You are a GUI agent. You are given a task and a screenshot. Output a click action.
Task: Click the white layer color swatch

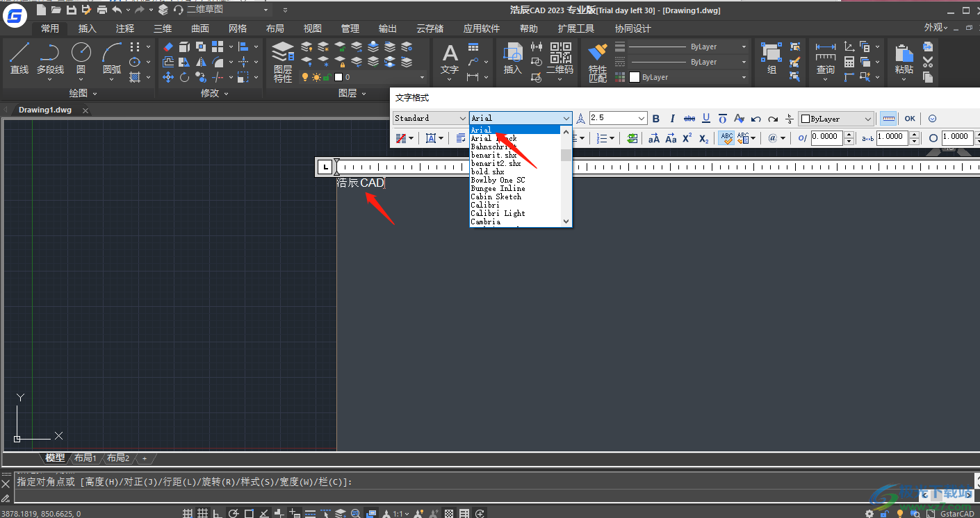338,77
